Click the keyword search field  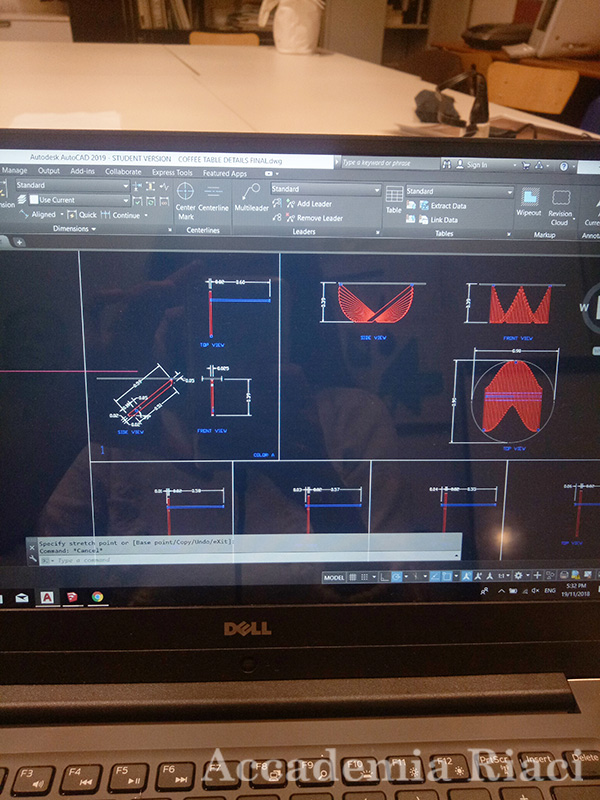pyautogui.click(x=389, y=163)
